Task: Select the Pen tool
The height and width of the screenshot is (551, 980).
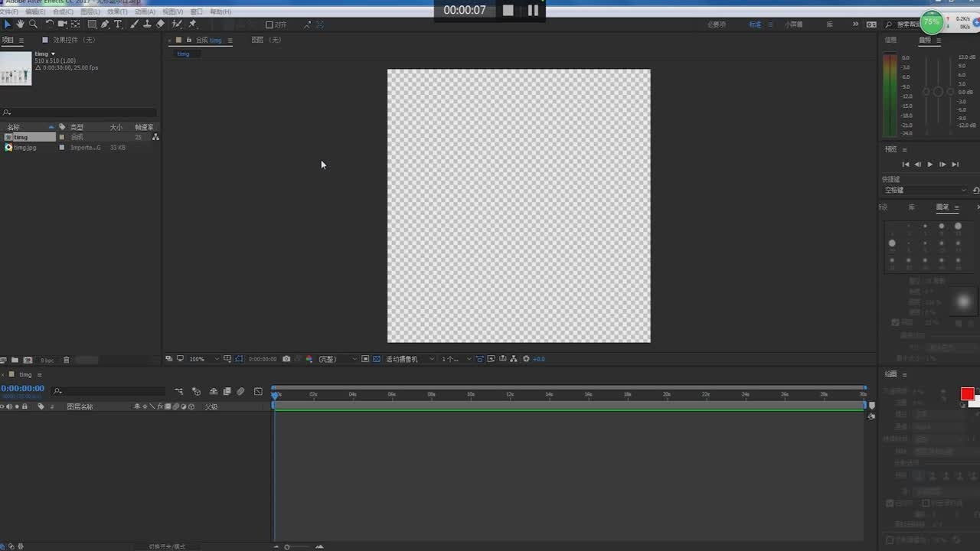Action: (105, 24)
